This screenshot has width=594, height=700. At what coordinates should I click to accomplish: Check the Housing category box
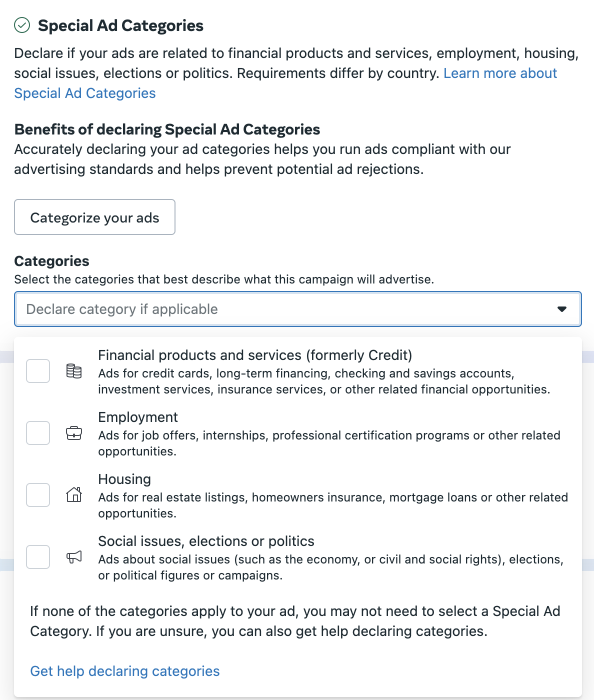click(x=37, y=495)
